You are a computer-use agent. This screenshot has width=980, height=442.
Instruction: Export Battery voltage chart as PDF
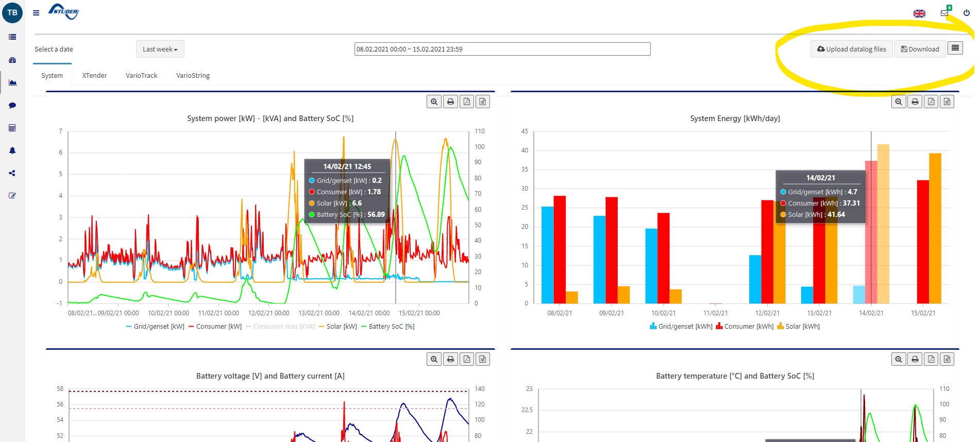tap(466, 359)
